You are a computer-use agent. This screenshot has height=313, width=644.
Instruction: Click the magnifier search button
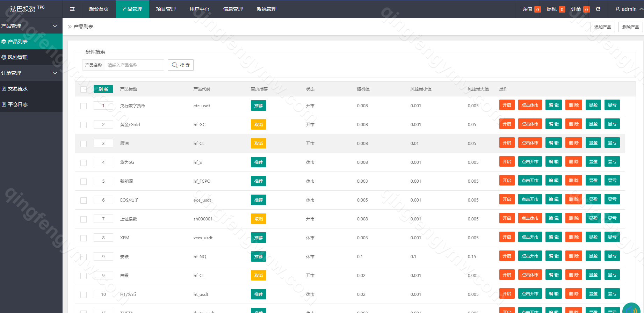[181, 65]
